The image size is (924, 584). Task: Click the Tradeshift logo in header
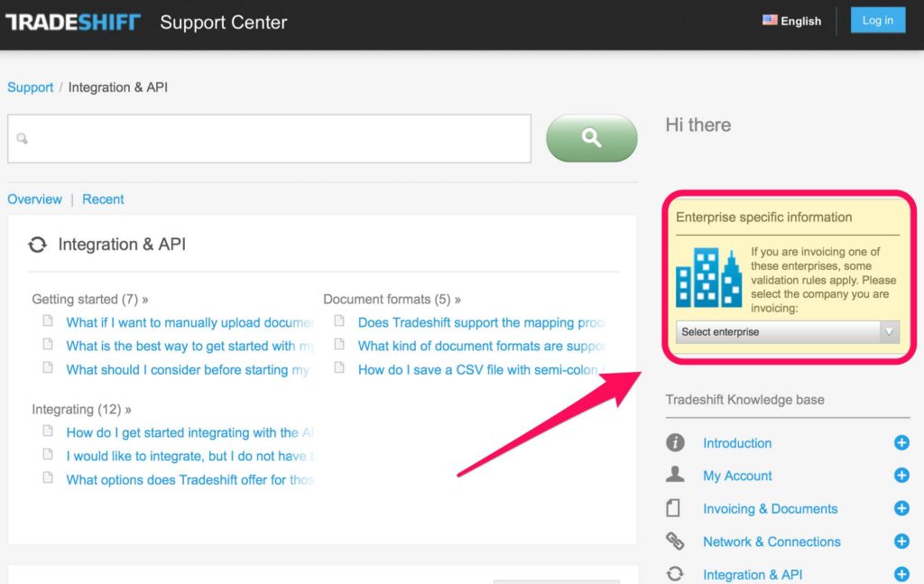73,22
